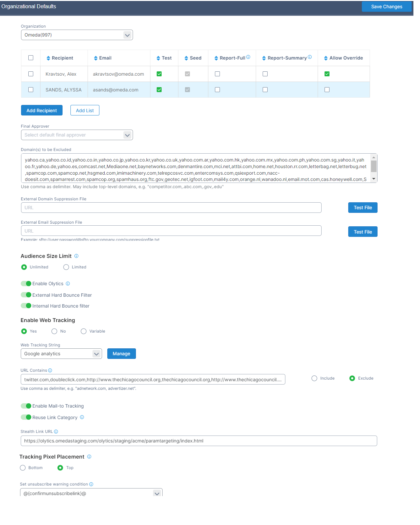Click info icon next to Enable Olytics
420x525 pixels.
68,284
